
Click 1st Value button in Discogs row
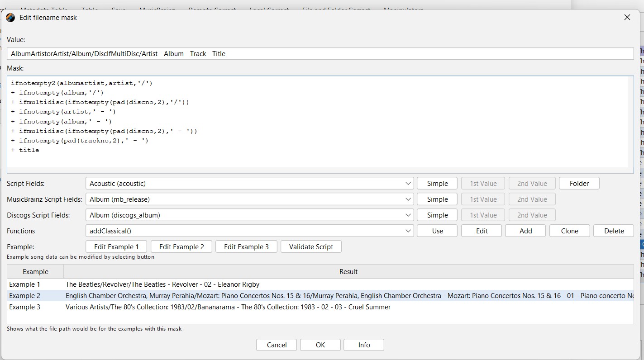point(483,215)
